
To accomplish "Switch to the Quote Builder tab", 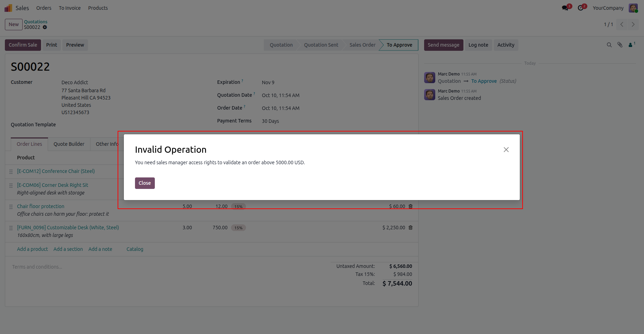I will click(69, 144).
